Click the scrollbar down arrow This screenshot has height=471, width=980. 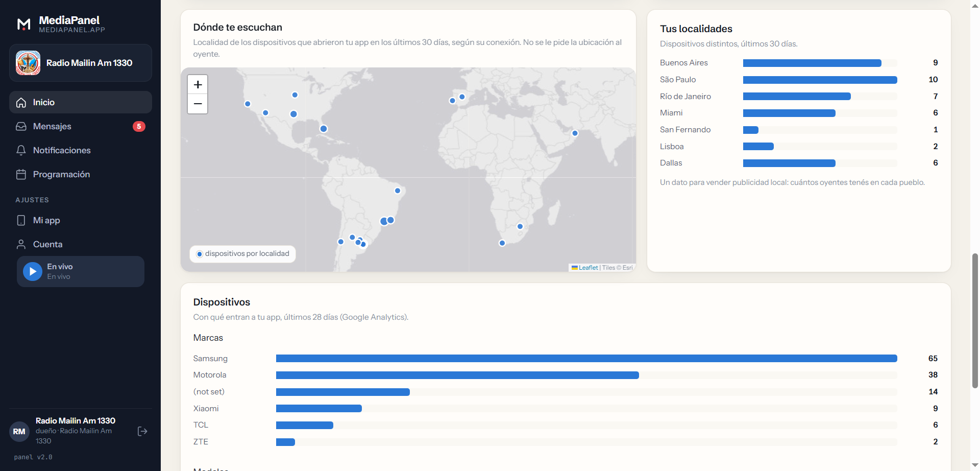[x=975, y=465]
